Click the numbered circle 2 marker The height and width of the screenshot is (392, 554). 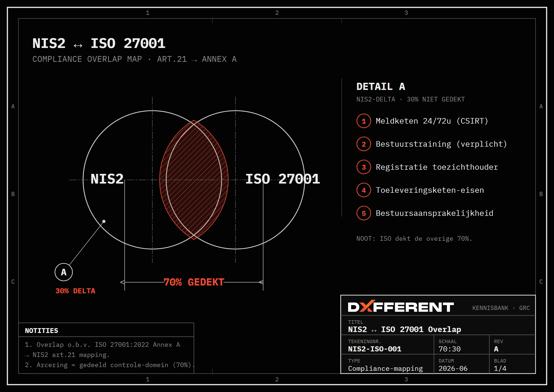364,144
